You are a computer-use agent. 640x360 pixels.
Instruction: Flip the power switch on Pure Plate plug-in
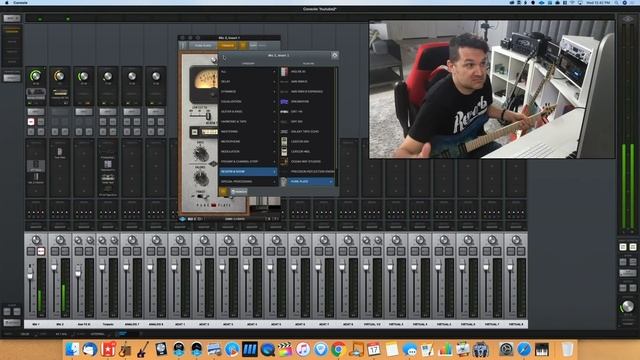(201, 196)
